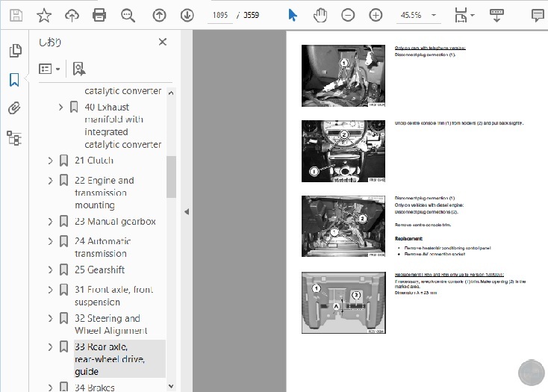Open 24 Automatic transmission bookmark

[102, 247]
